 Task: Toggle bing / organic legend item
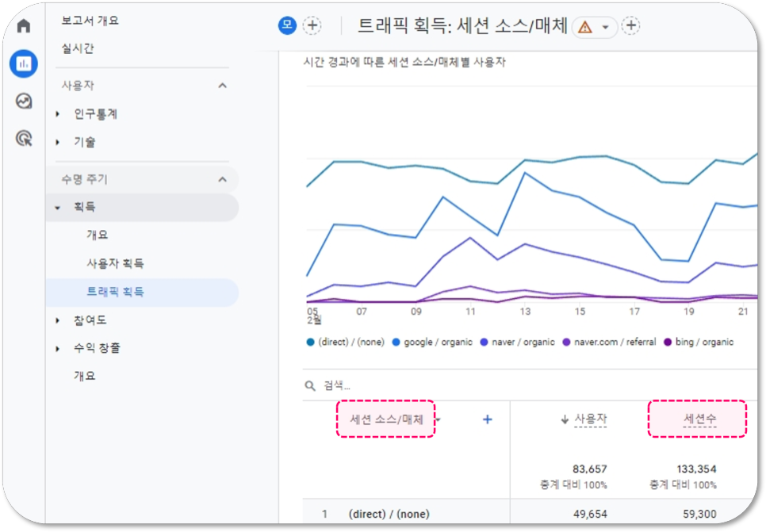[x=699, y=342]
